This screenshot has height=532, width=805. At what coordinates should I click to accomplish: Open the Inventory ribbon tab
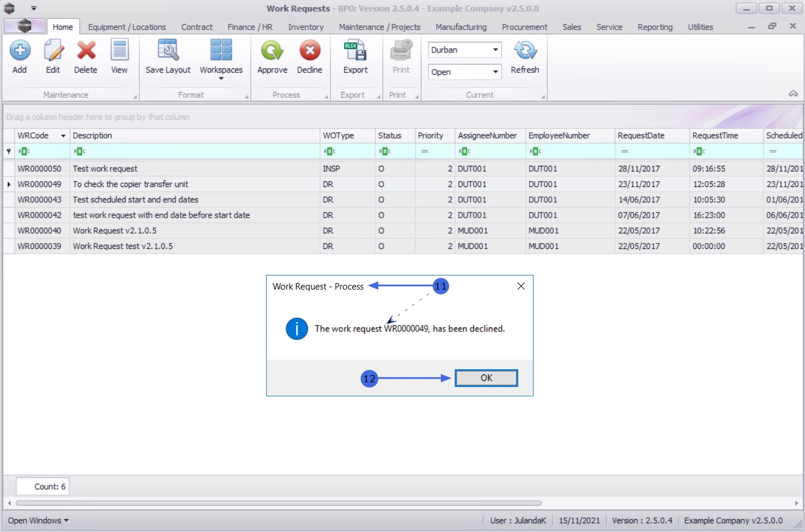click(x=306, y=27)
